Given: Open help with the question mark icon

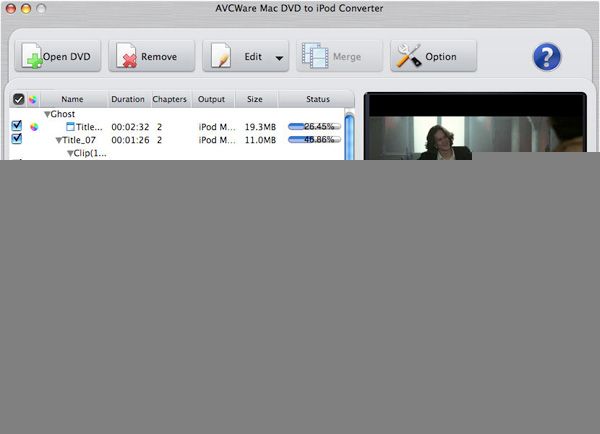Looking at the screenshot, I should [547, 57].
